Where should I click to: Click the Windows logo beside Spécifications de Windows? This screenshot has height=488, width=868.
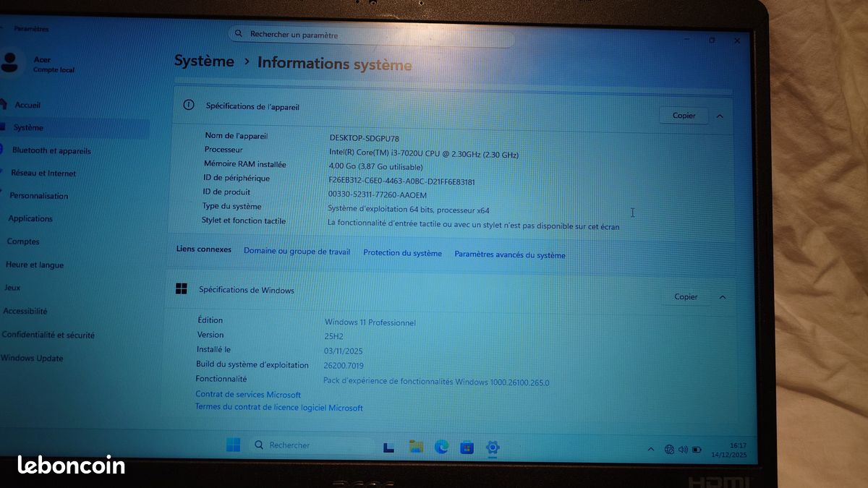(x=181, y=288)
